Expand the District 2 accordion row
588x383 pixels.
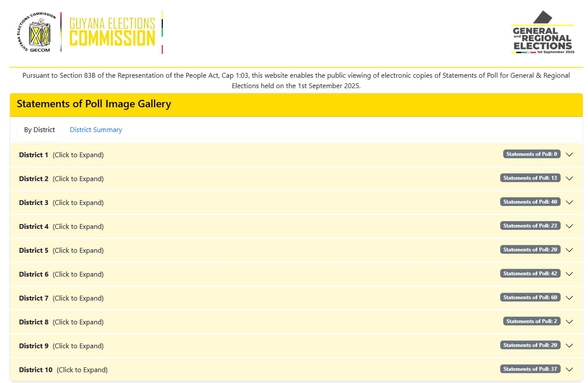(61, 179)
